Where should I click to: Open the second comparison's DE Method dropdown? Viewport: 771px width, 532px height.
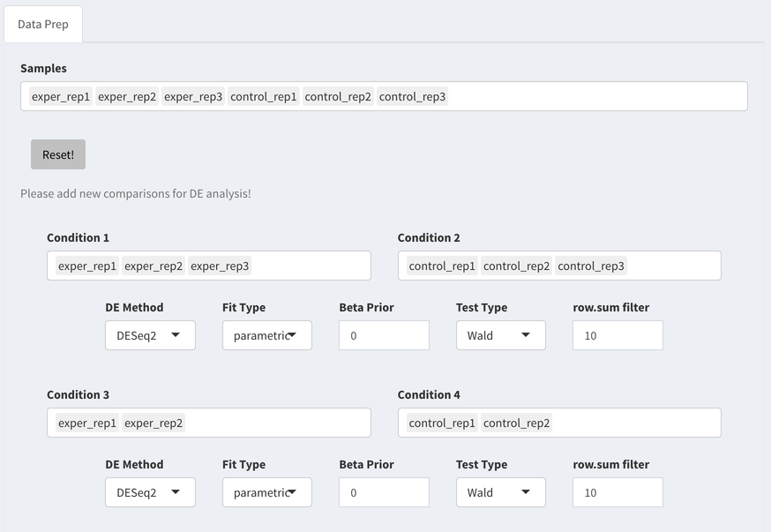coord(150,492)
